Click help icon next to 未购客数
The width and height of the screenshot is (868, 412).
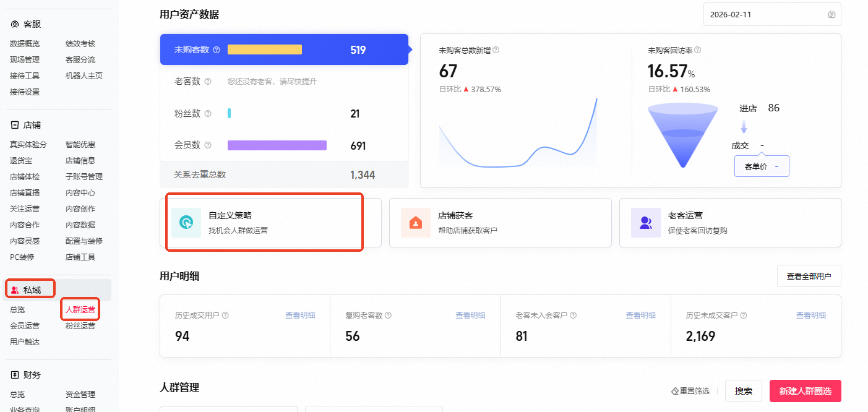217,50
